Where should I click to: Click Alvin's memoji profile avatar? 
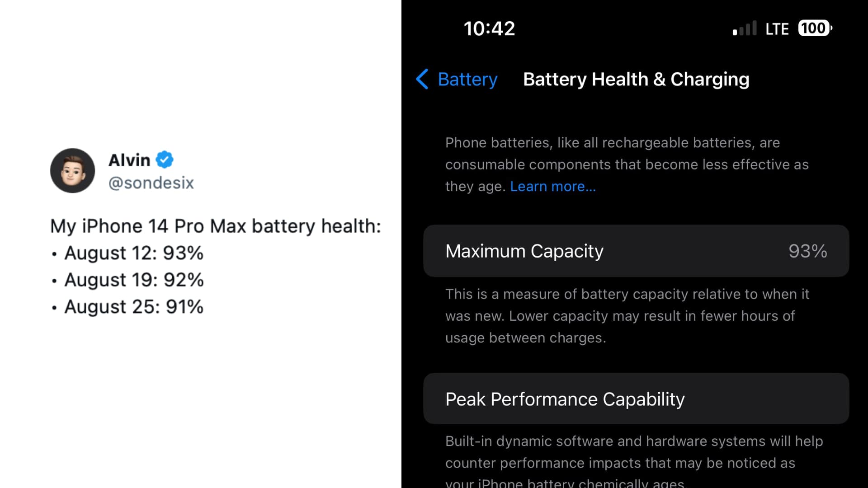pyautogui.click(x=72, y=170)
